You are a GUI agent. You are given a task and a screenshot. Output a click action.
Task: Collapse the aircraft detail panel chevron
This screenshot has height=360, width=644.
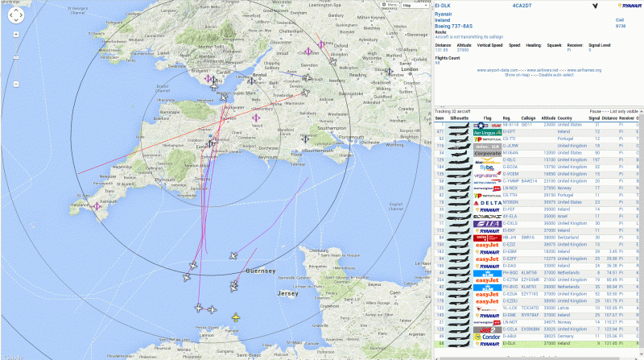(595, 6)
